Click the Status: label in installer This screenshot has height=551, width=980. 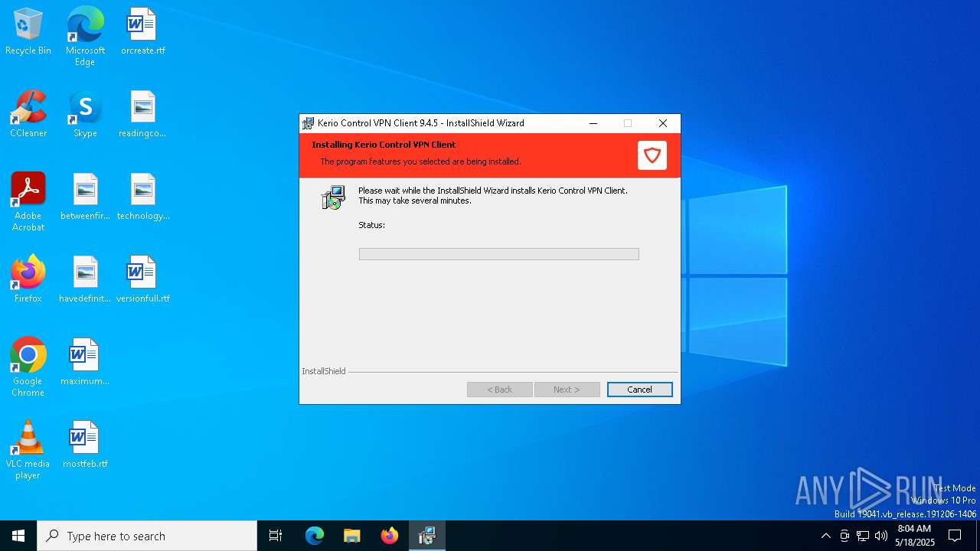pyautogui.click(x=372, y=225)
